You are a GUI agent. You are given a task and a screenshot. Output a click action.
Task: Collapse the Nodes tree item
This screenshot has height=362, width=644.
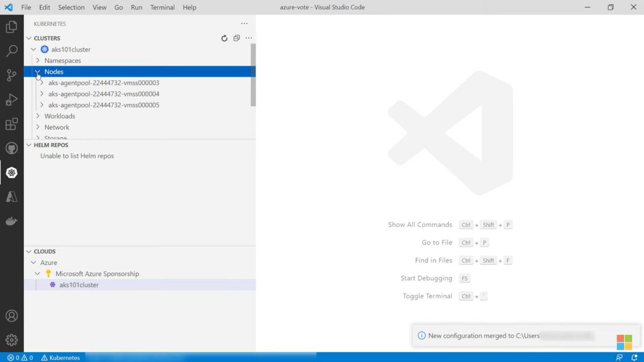pyautogui.click(x=38, y=71)
